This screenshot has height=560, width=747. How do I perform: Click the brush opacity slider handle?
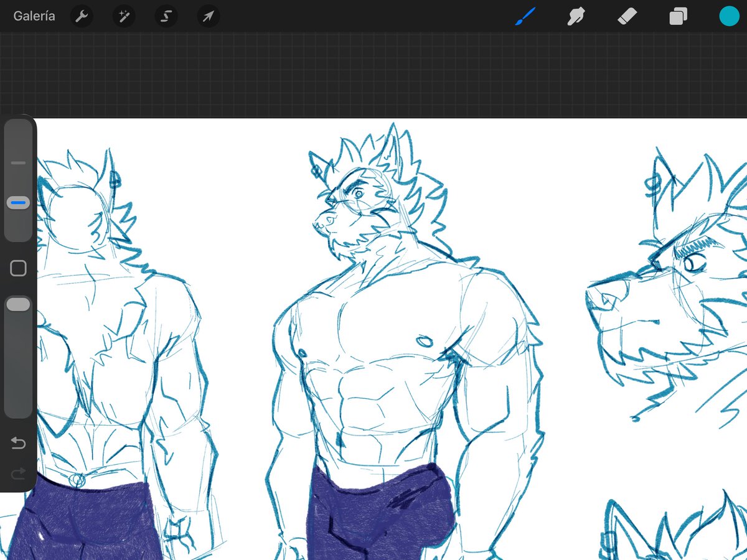point(18,304)
